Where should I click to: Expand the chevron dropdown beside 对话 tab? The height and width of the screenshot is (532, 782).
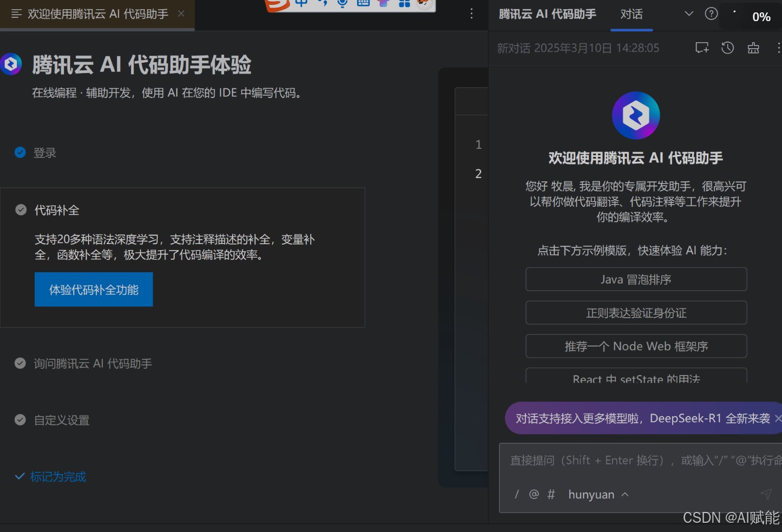point(688,14)
